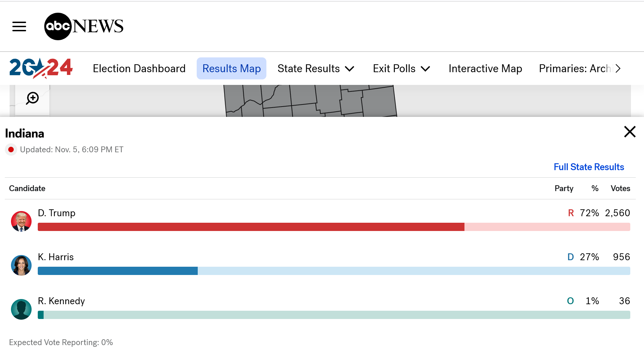Zoom in on the map with the magnifier icon
The height and width of the screenshot is (353, 644).
point(33,98)
